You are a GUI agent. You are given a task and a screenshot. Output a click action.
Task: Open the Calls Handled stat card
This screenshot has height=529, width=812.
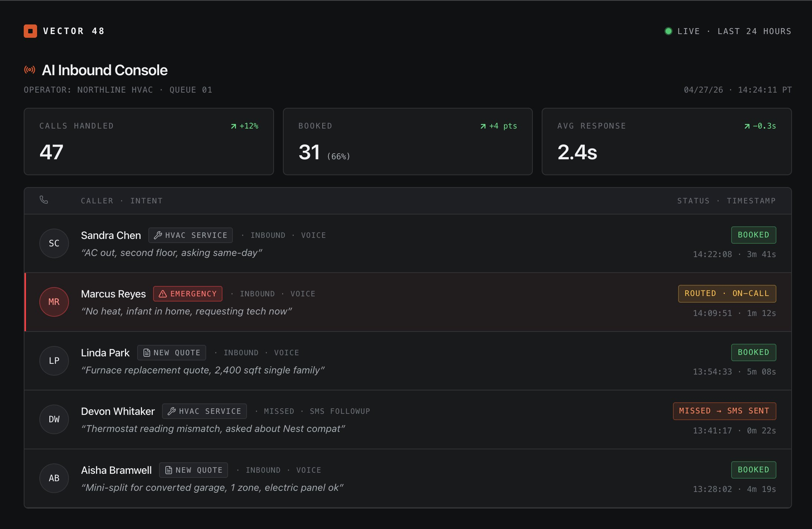(149, 142)
